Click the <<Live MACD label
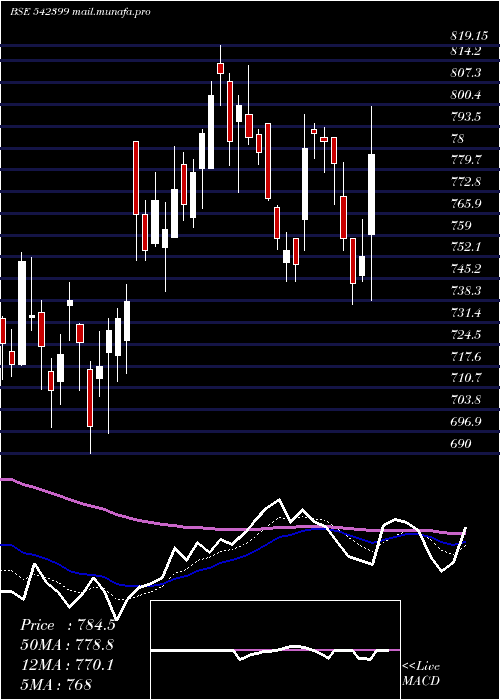The width and height of the screenshot is (500, 700). click(421, 673)
